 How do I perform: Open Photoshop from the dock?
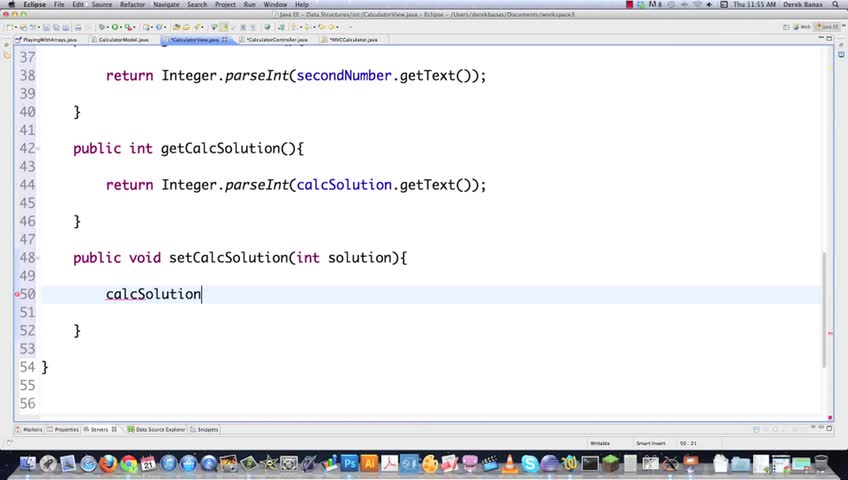pos(349,463)
